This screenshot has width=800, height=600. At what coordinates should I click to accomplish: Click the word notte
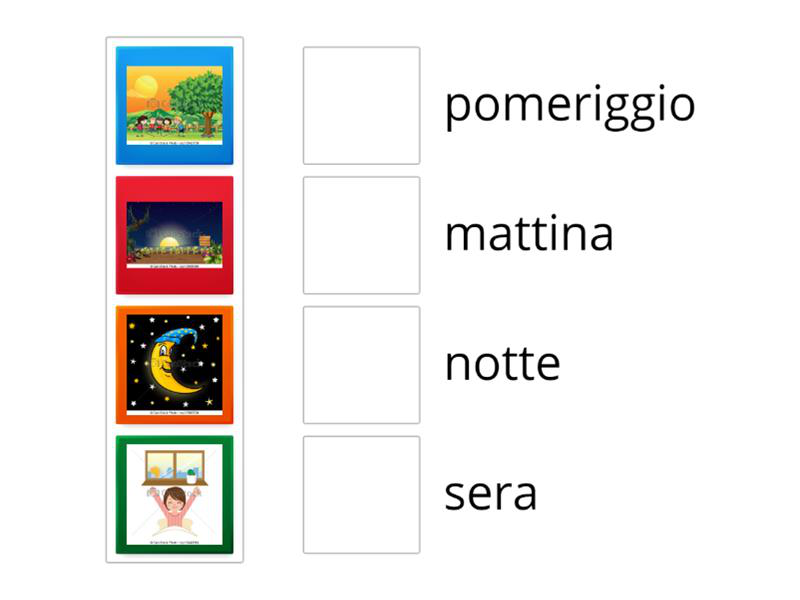point(502,365)
